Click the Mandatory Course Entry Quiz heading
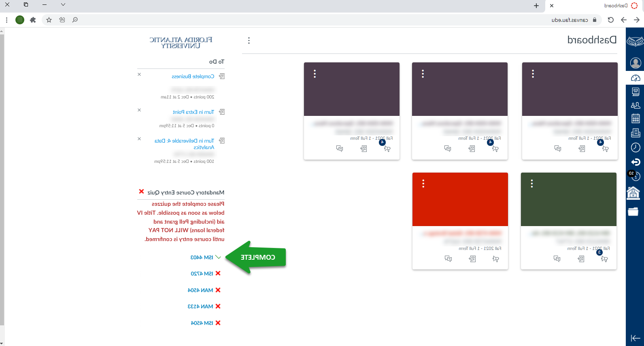Viewport: 644px width, 346px height. [x=186, y=192]
